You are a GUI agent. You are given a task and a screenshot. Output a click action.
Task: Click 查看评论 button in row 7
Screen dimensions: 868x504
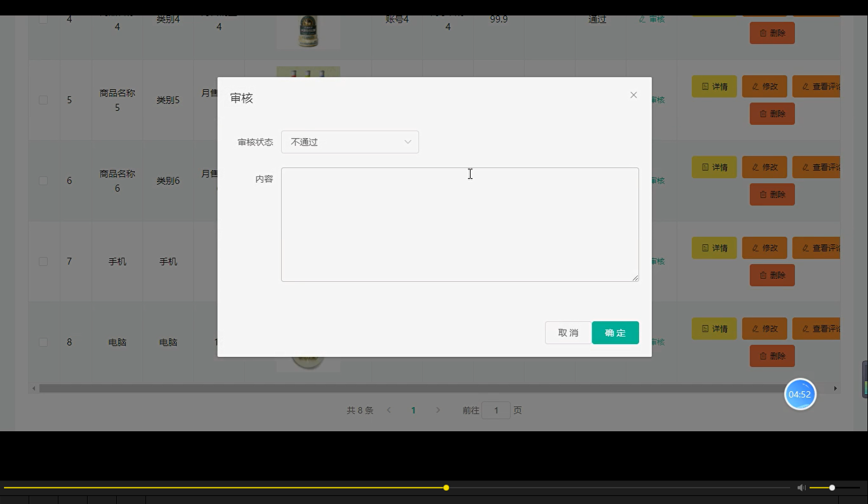pos(816,248)
